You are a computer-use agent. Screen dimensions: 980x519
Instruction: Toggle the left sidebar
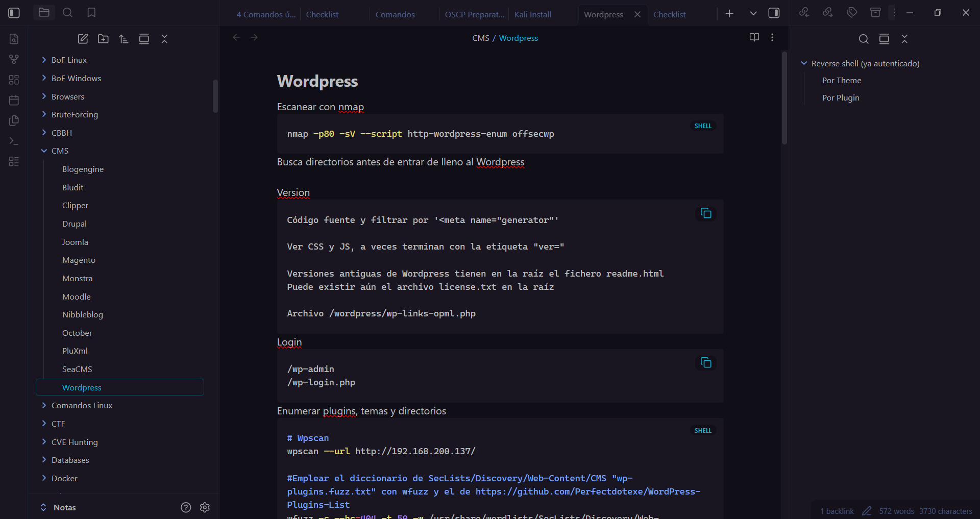[x=14, y=13]
